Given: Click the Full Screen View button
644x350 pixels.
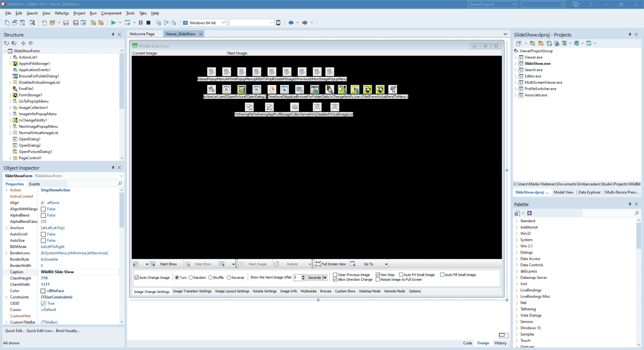Looking at the screenshot, I should [331, 264].
